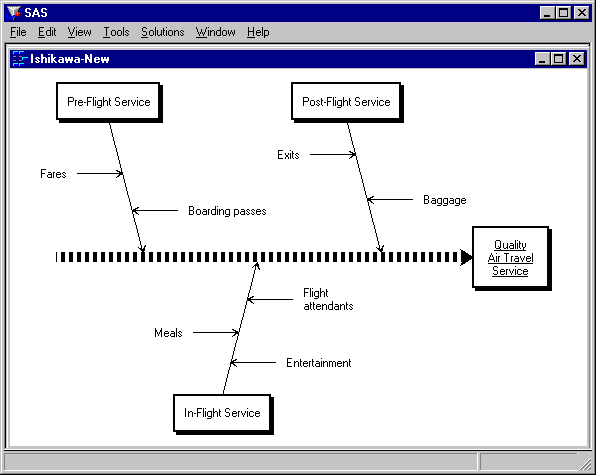Open the Window menu
The image size is (596, 475).
click(215, 32)
